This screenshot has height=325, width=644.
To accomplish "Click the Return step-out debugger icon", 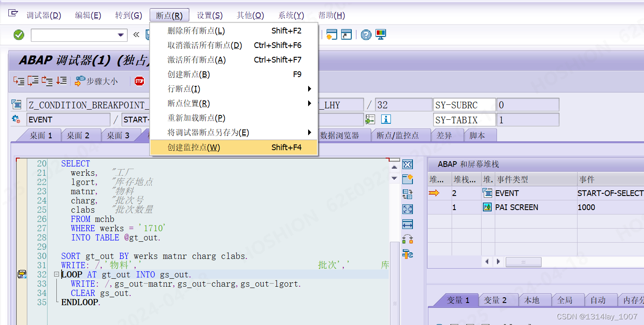I will pos(47,81).
